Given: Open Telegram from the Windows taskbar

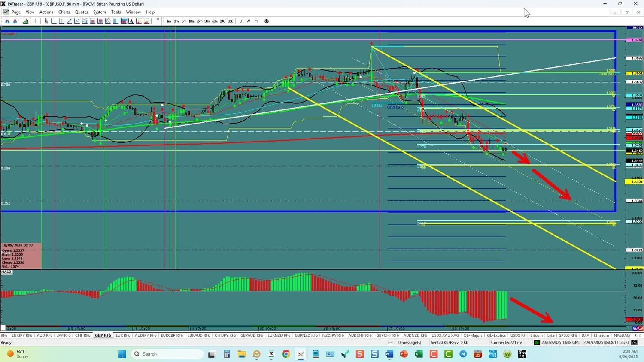Looking at the screenshot, I should point(463,354).
